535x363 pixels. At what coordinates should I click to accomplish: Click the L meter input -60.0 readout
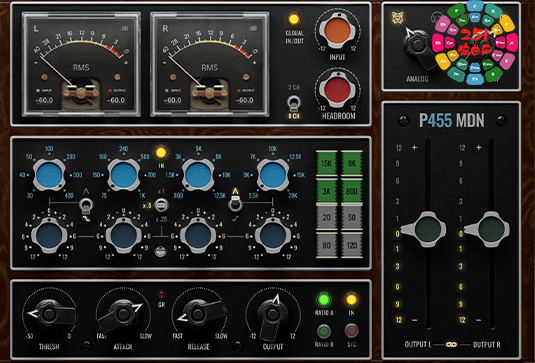44,100
